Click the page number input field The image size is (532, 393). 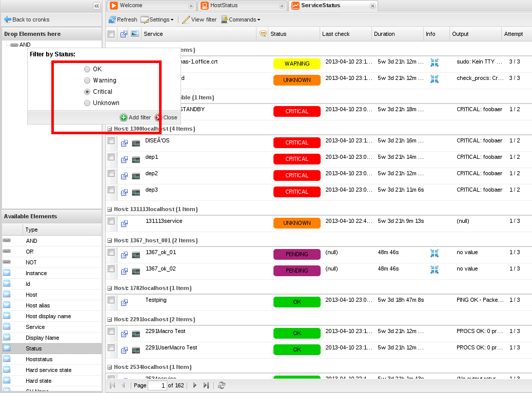click(x=157, y=385)
